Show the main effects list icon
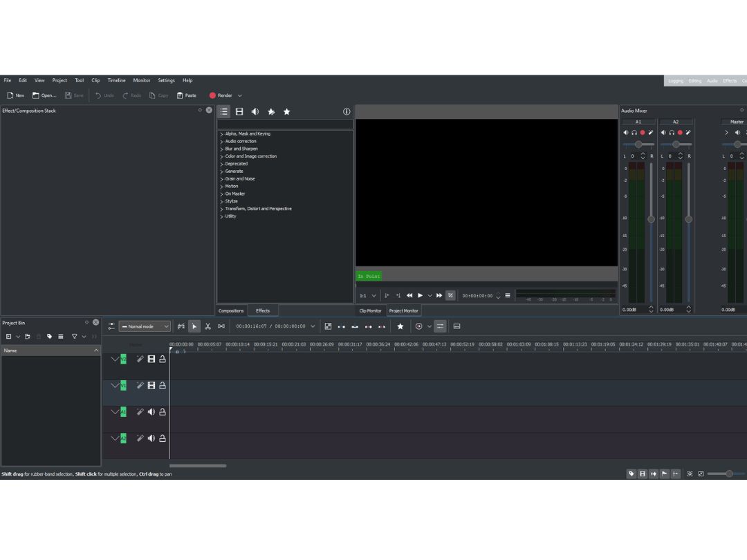The height and width of the screenshot is (560, 747). [x=224, y=111]
